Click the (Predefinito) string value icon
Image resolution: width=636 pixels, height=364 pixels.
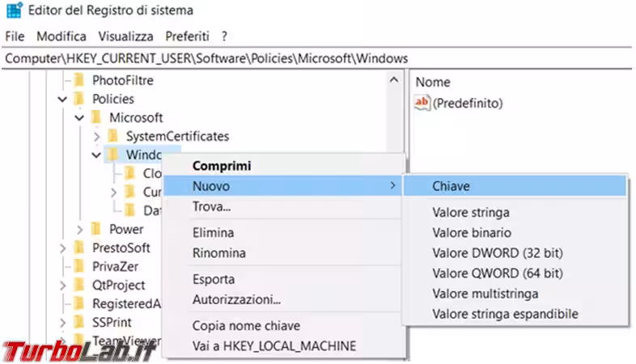click(422, 103)
